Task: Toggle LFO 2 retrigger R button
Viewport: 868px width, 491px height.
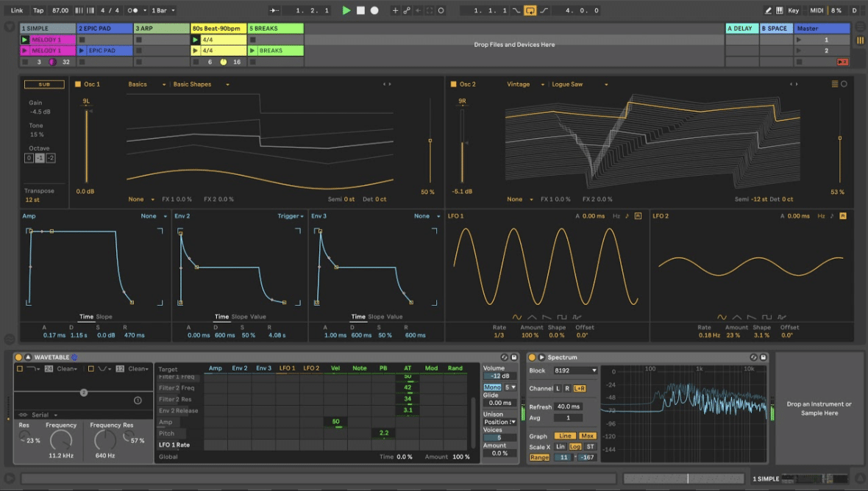Action: click(842, 216)
